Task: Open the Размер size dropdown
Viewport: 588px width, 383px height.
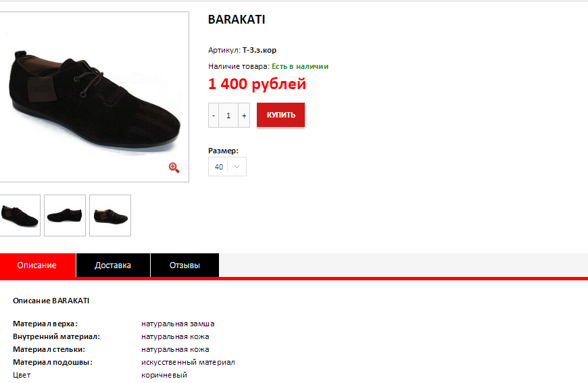Action: pyautogui.click(x=227, y=166)
